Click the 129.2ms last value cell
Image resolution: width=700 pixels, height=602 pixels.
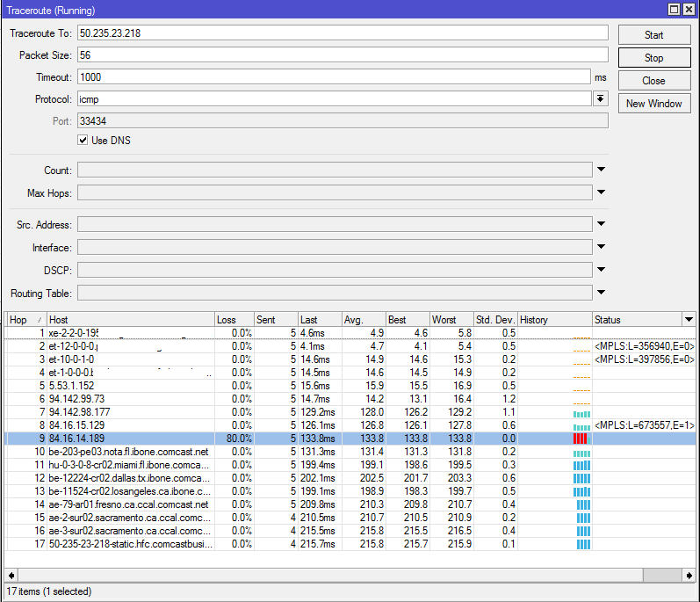320,412
